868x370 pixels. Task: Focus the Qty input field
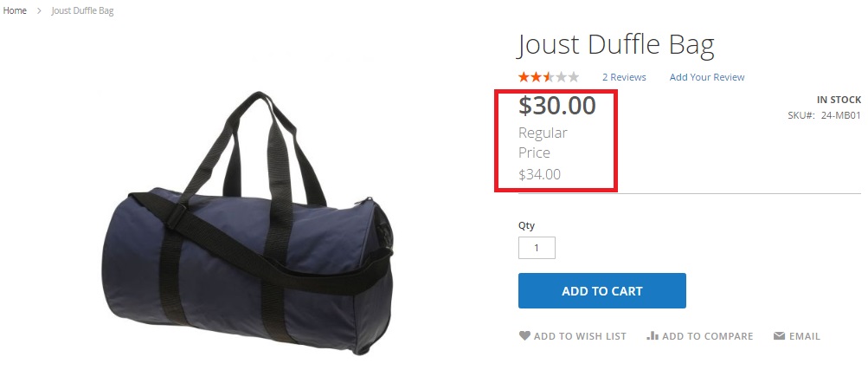tap(537, 248)
